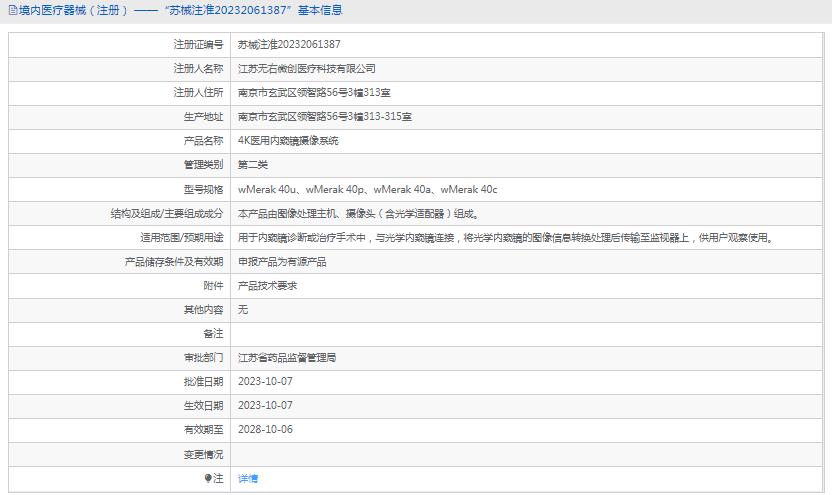832x495 pixels.
Task: Click the lightbulb icon next to 注
Action: pyautogui.click(x=208, y=479)
